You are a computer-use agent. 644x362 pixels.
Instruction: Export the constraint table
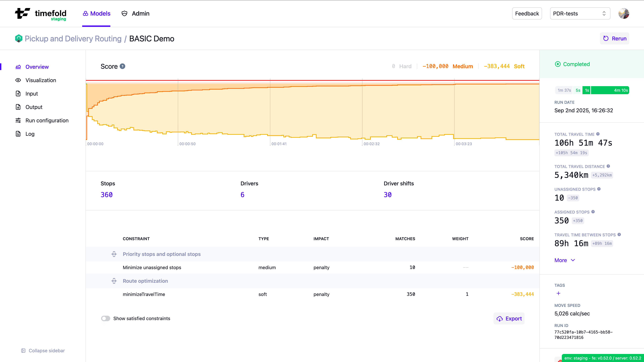509,319
